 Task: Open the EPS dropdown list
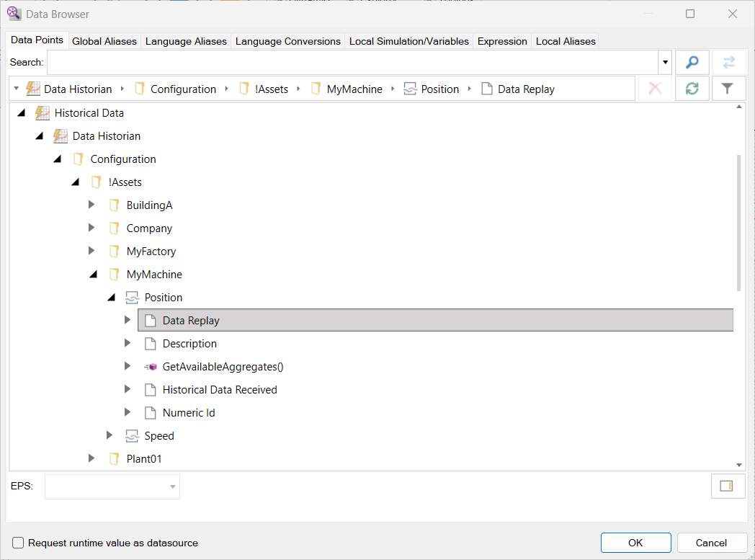pos(172,487)
